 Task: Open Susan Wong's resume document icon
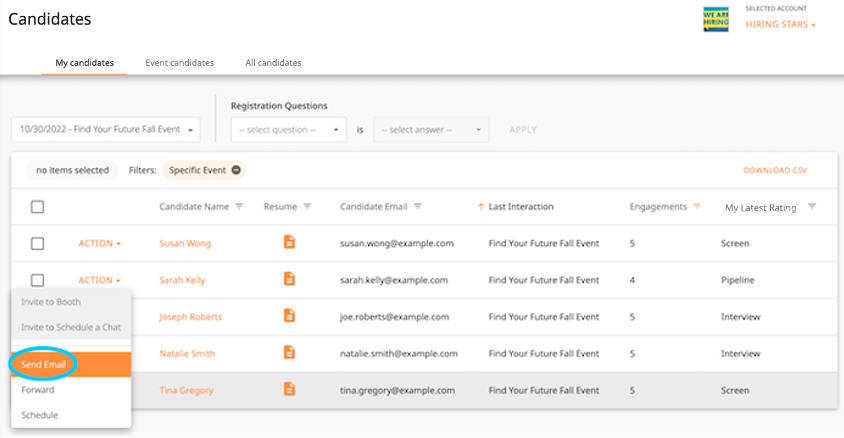(289, 242)
